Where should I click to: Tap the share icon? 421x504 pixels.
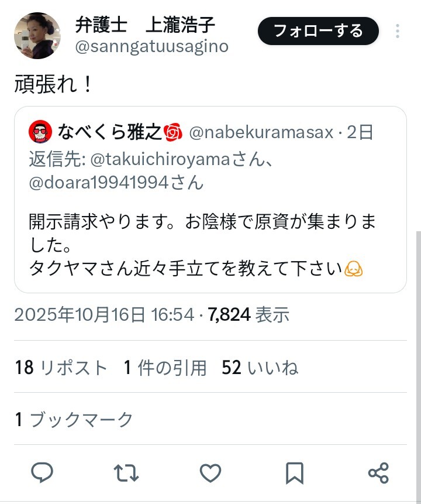379,473
